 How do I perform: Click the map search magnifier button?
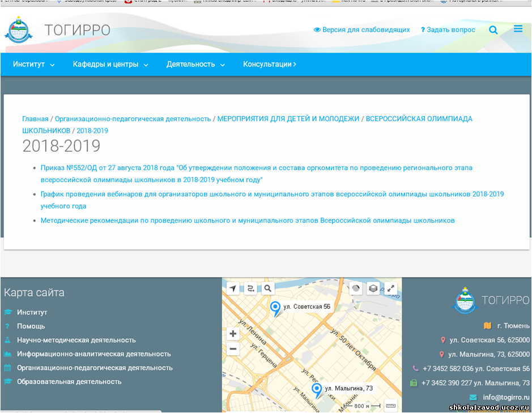pyautogui.click(x=267, y=288)
